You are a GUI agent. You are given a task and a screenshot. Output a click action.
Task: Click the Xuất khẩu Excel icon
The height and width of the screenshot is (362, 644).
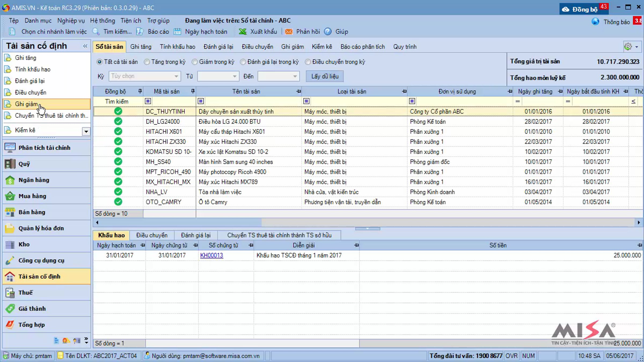(243, 32)
